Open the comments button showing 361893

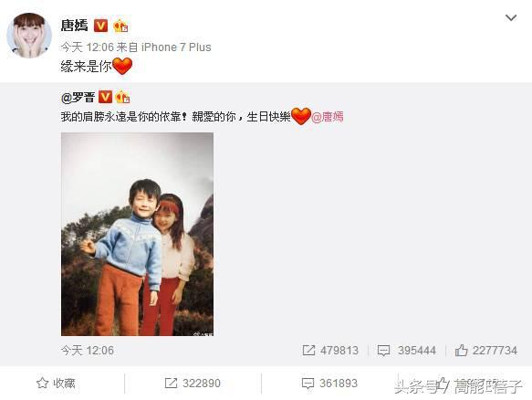[x=329, y=384]
